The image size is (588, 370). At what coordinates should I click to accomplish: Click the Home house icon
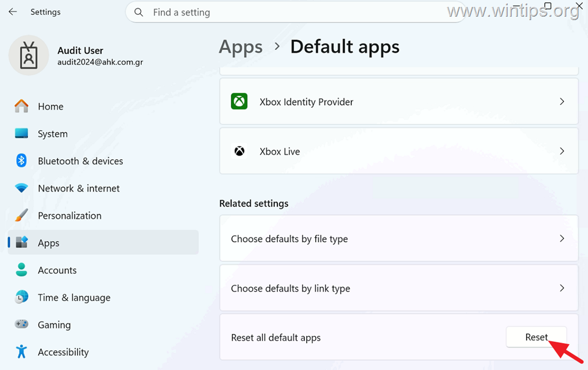21,106
